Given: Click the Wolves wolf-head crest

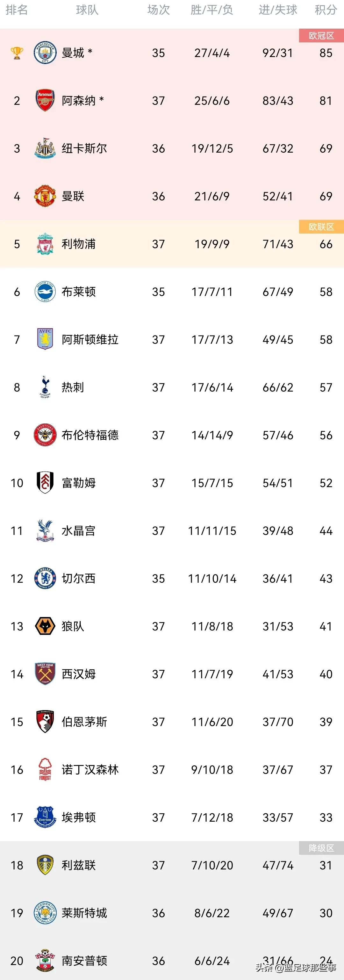Looking at the screenshot, I should pos(45,626).
